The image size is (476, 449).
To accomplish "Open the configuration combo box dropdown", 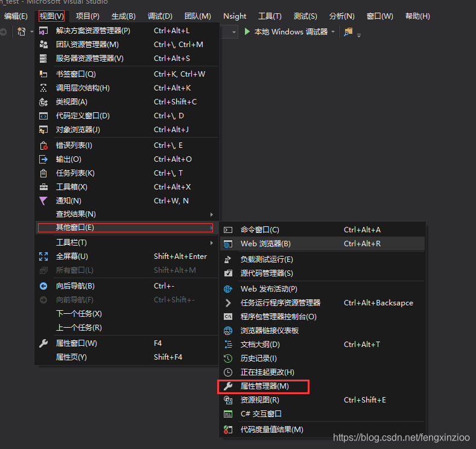I will (x=233, y=32).
